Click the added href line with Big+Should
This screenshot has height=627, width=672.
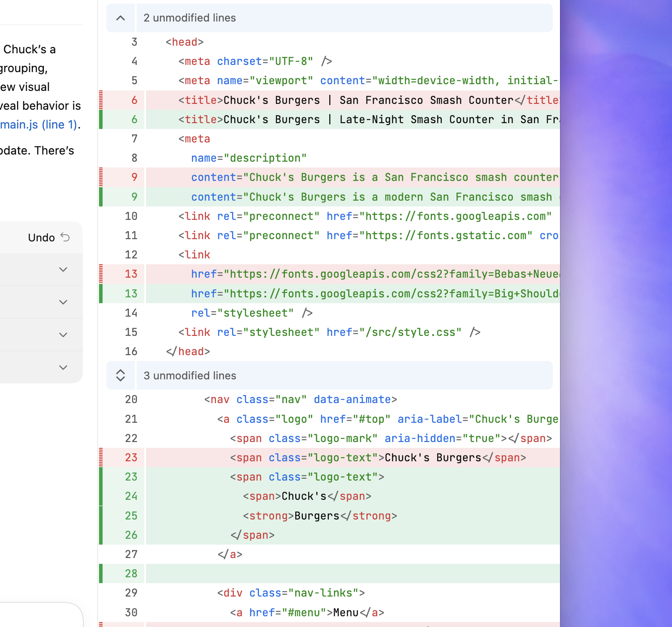(x=329, y=293)
